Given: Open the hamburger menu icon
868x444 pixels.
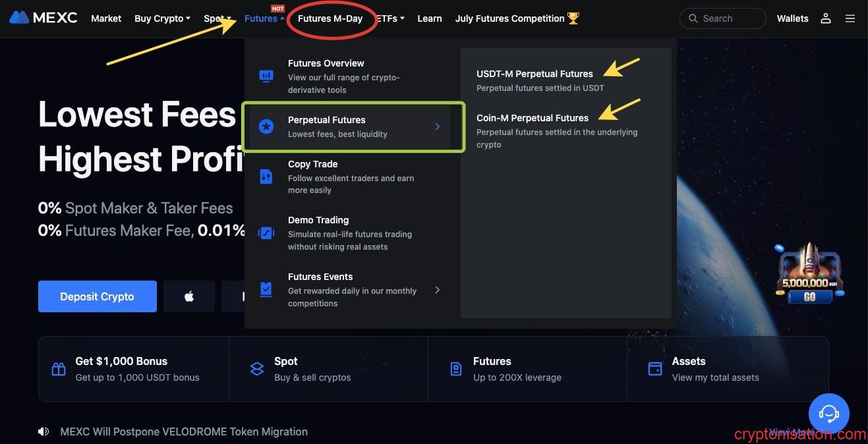Looking at the screenshot, I should (850, 18).
